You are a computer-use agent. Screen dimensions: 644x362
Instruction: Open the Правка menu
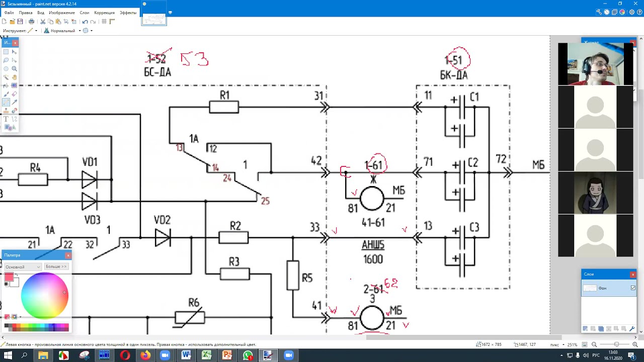26,13
